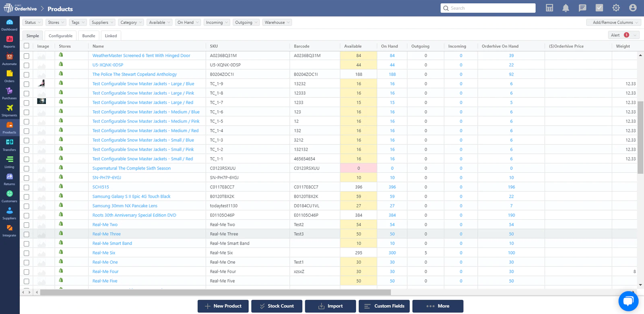644x314 pixels.
Task: Open the settings gear in header
Action: click(616, 8)
